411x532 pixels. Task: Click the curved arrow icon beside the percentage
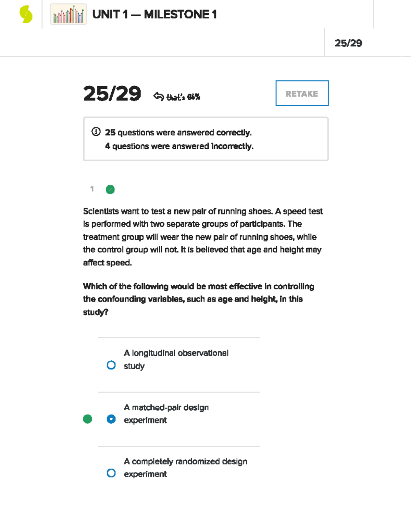(x=159, y=97)
